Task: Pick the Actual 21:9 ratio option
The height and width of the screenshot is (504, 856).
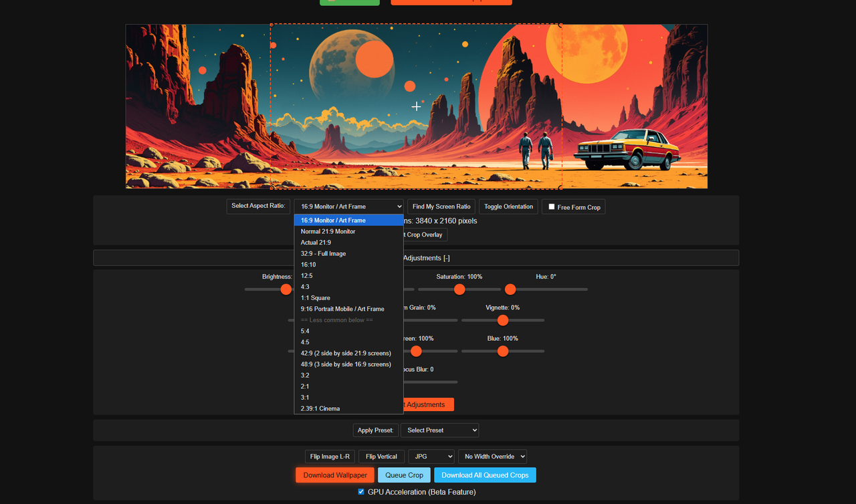Action: click(348, 243)
